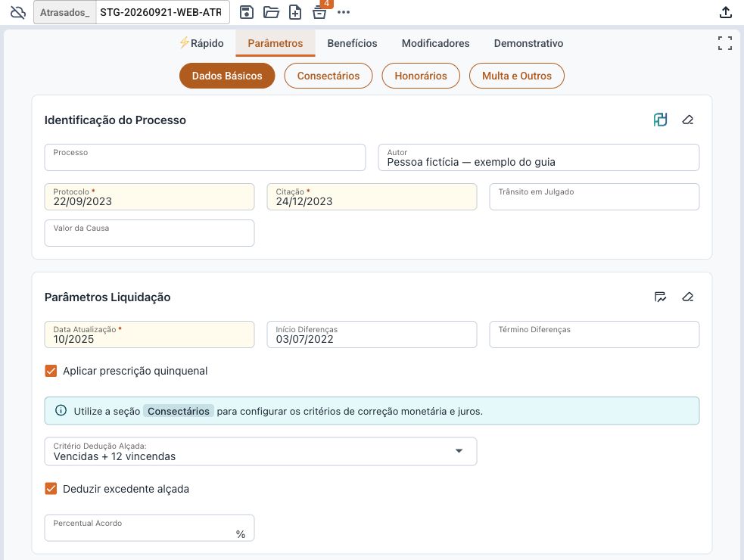Toggle fullscreen with the expand corners icon

[724, 43]
